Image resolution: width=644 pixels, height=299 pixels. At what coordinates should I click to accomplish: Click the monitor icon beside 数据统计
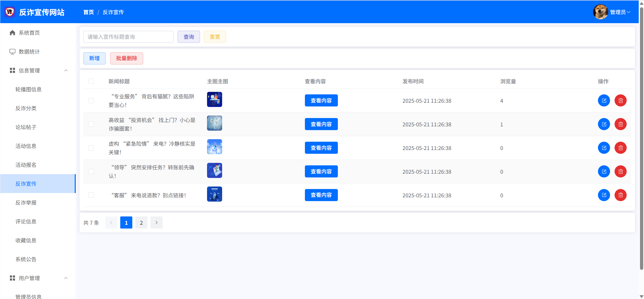click(12, 52)
